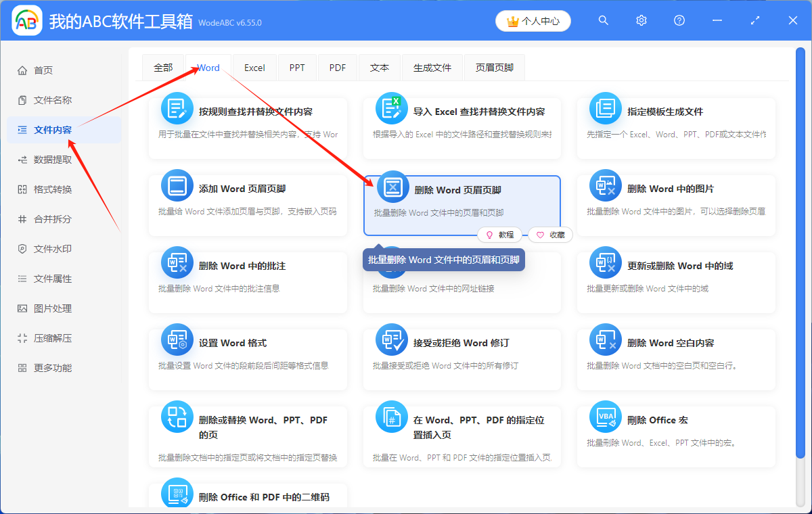Screen dimensions: 812x514
Task: Switch to the Excel tab
Action: pyautogui.click(x=254, y=67)
